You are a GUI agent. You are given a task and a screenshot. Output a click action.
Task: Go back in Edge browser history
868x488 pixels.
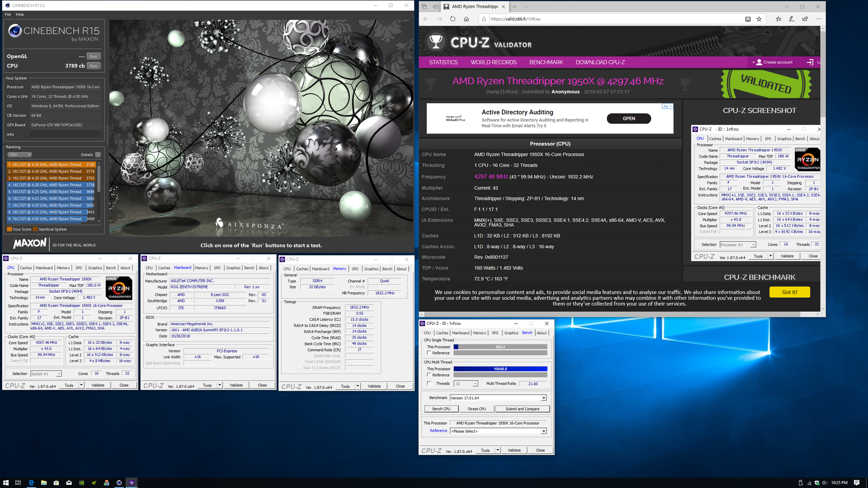pos(426,19)
